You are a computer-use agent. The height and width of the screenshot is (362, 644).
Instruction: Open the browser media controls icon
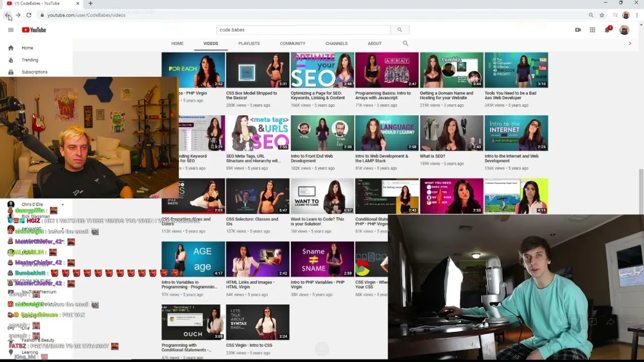tap(615, 16)
